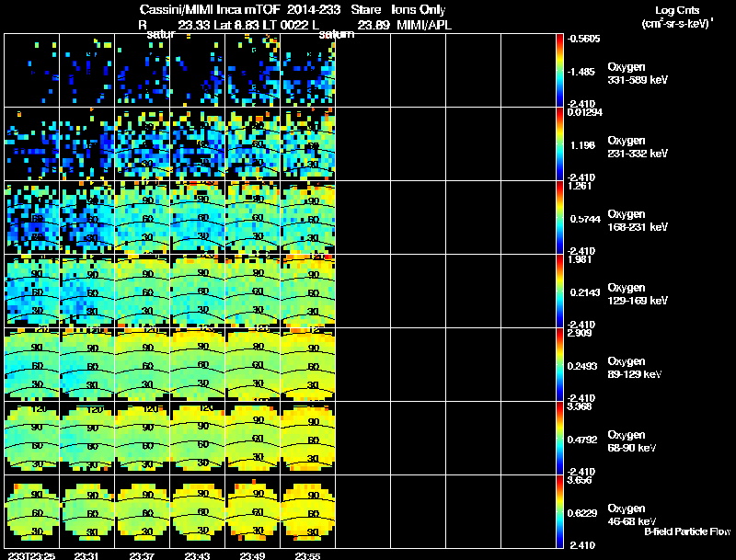
Task: Click the B-field Particle Flow label
Action: pos(686,531)
